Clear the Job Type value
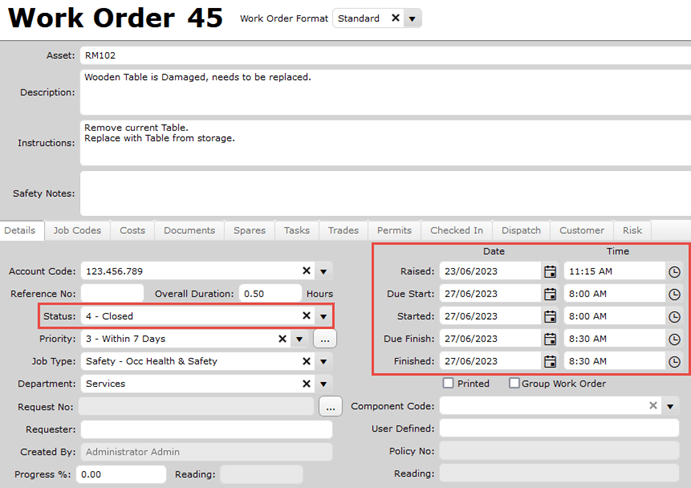Screen dimensions: 691x488 tap(306, 361)
